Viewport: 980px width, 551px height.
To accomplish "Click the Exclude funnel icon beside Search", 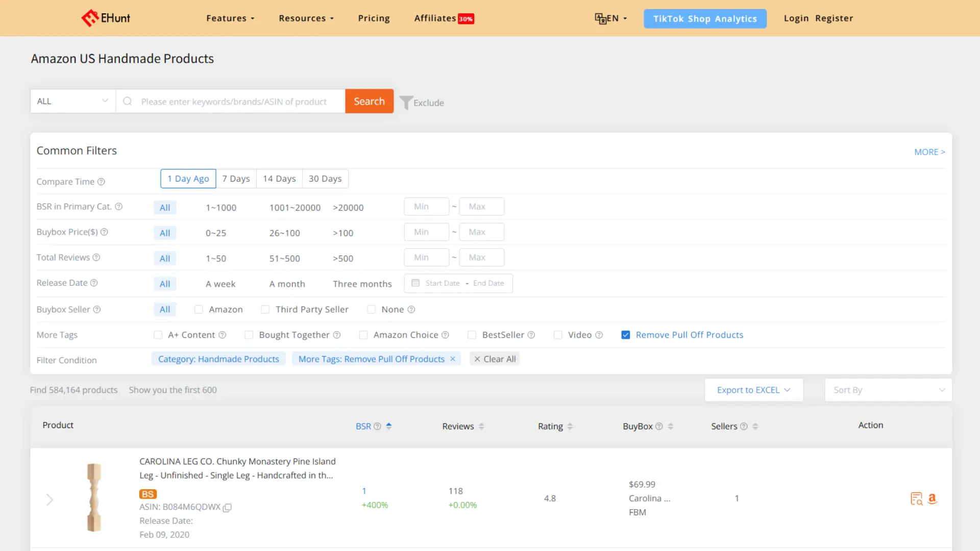I will 406,102.
